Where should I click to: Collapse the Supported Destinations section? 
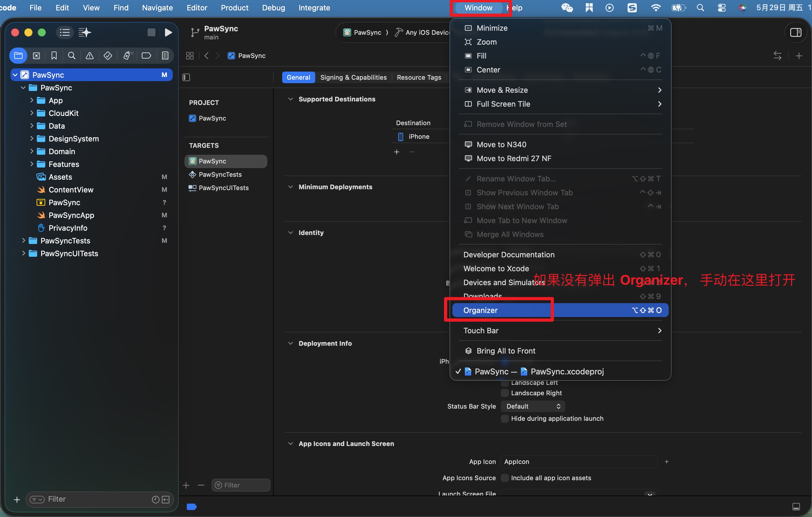(290, 99)
